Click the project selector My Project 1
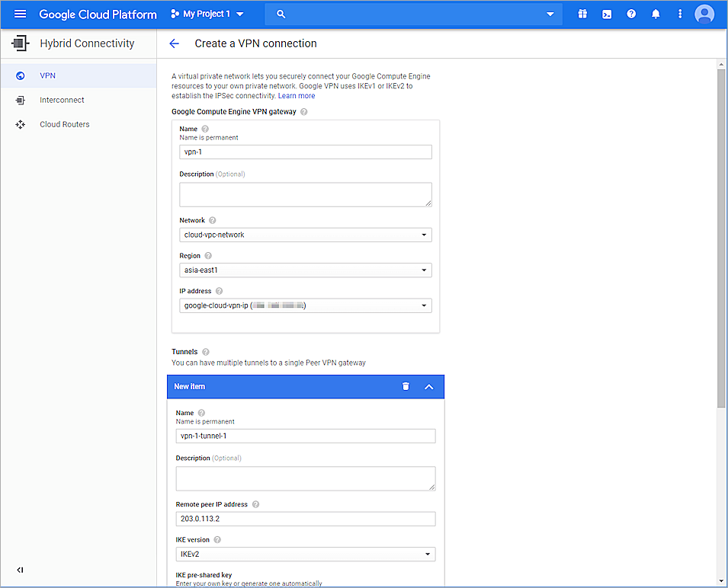The height and width of the screenshot is (588, 728). pyautogui.click(x=207, y=13)
